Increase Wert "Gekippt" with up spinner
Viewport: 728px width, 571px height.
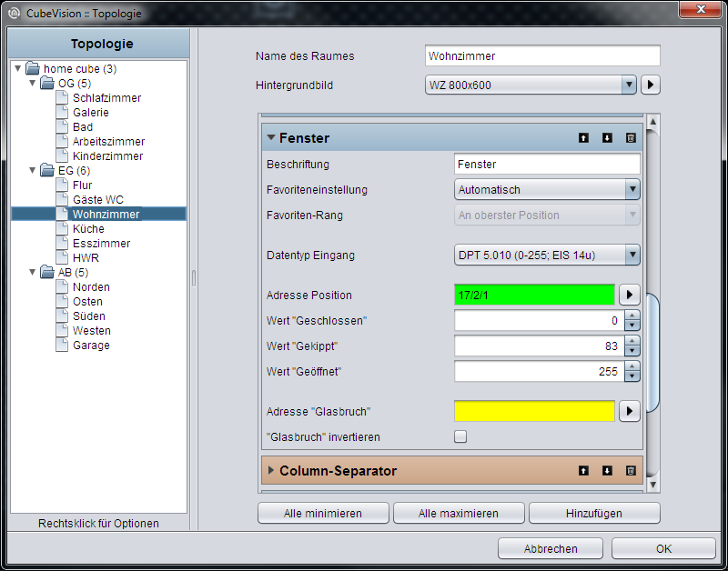(x=632, y=341)
